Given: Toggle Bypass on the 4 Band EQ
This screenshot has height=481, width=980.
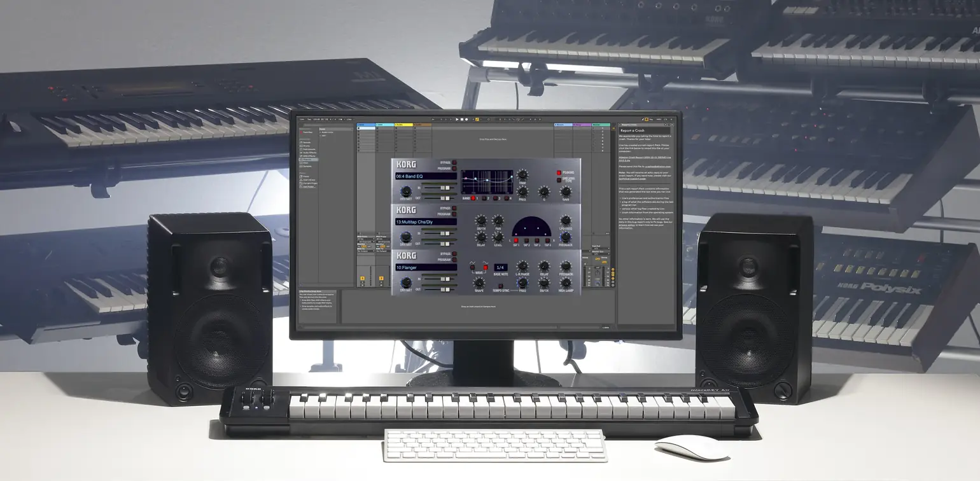Looking at the screenshot, I should 454,163.
